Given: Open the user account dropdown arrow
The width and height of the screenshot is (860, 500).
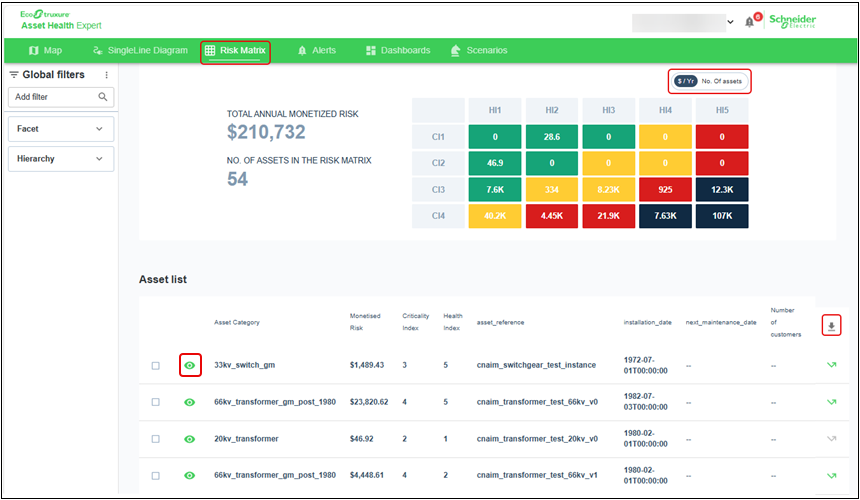Looking at the screenshot, I should 730,22.
